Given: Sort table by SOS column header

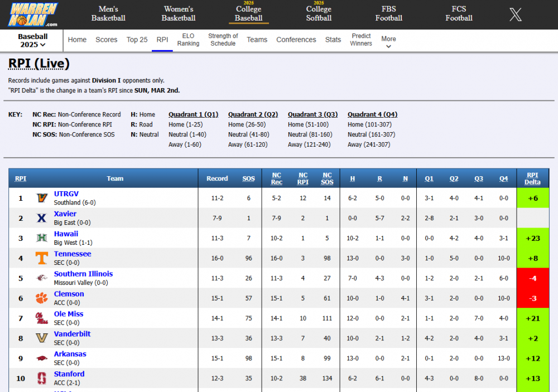Looking at the screenshot, I should (248, 178).
